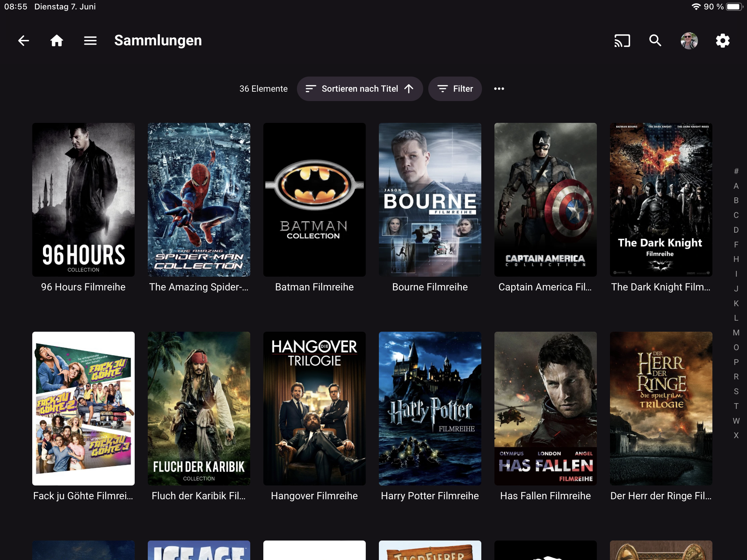Screen dimensions: 747x560
Task: Go back with the arrow icon
Action: [x=24, y=41]
